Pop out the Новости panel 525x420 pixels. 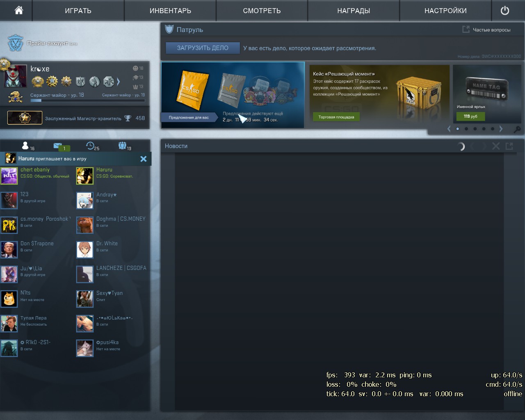coord(509,146)
